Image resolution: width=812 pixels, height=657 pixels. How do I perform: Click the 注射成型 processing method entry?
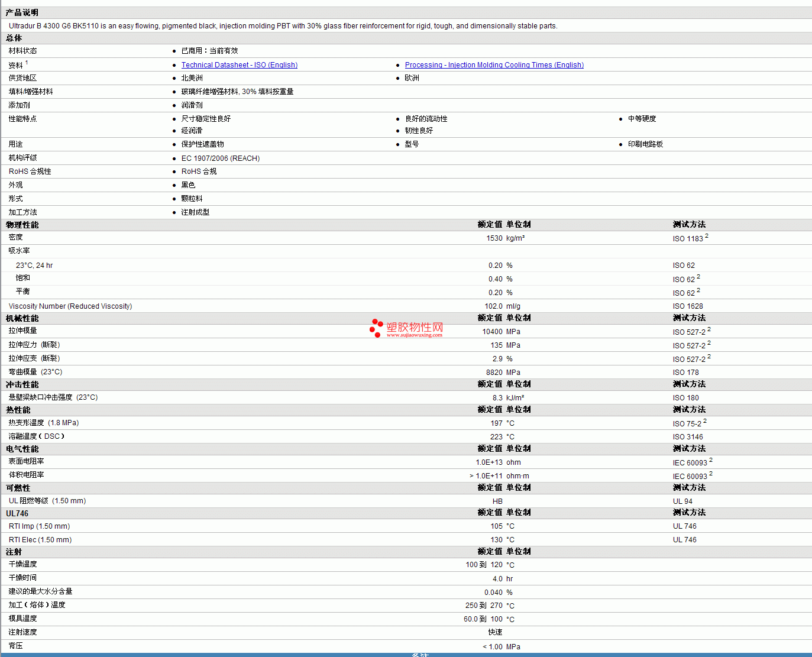[x=196, y=212]
